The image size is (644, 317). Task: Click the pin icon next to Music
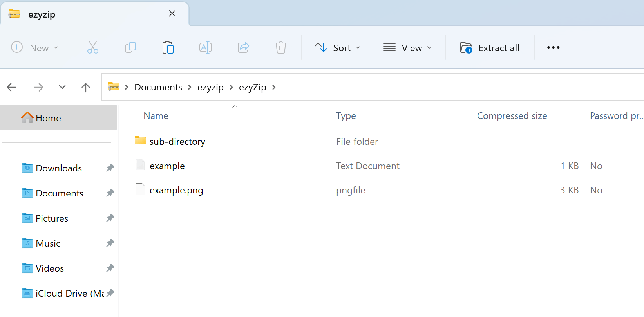click(x=110, y=243)
